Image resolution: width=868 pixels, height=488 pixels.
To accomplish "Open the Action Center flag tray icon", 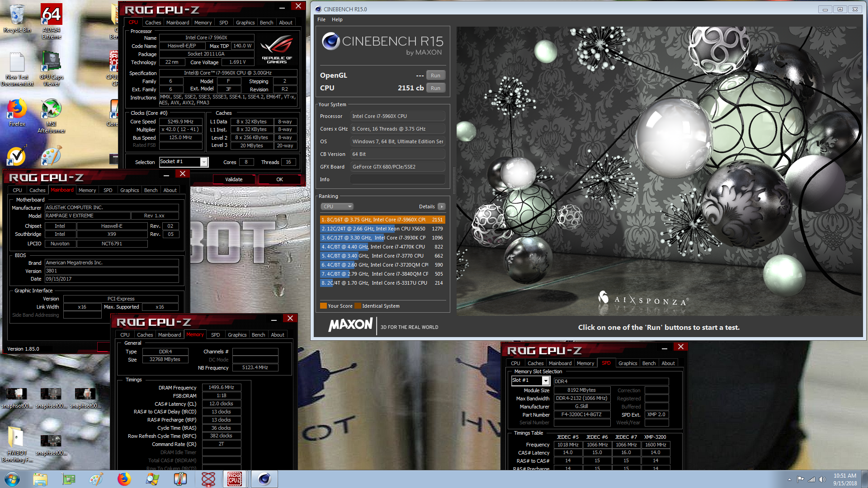I will pos(800,479).
